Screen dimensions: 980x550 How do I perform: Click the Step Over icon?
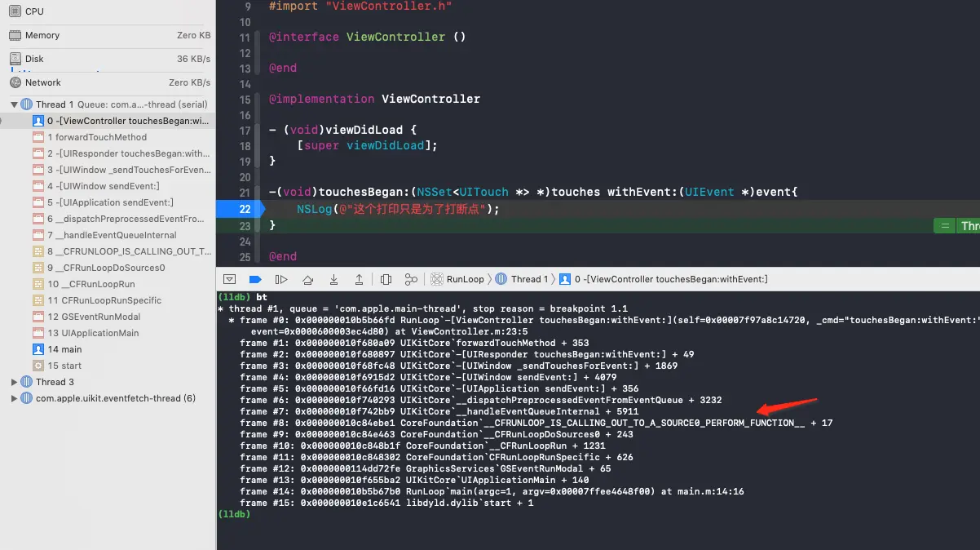pos(307,279)
